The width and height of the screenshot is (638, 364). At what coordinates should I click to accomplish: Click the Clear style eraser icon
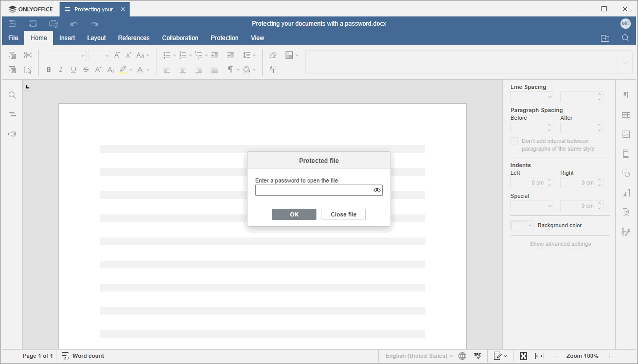click(273, 55)
